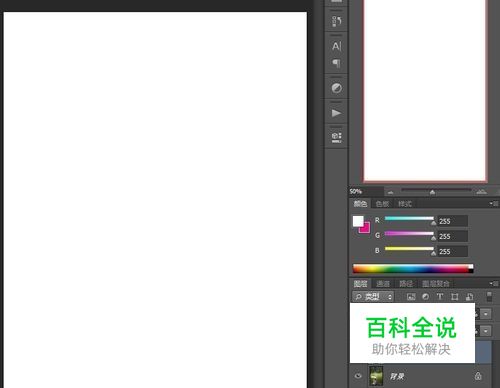
Task: Open the Character panel (A| icon)
Action: tap(336, 46)
